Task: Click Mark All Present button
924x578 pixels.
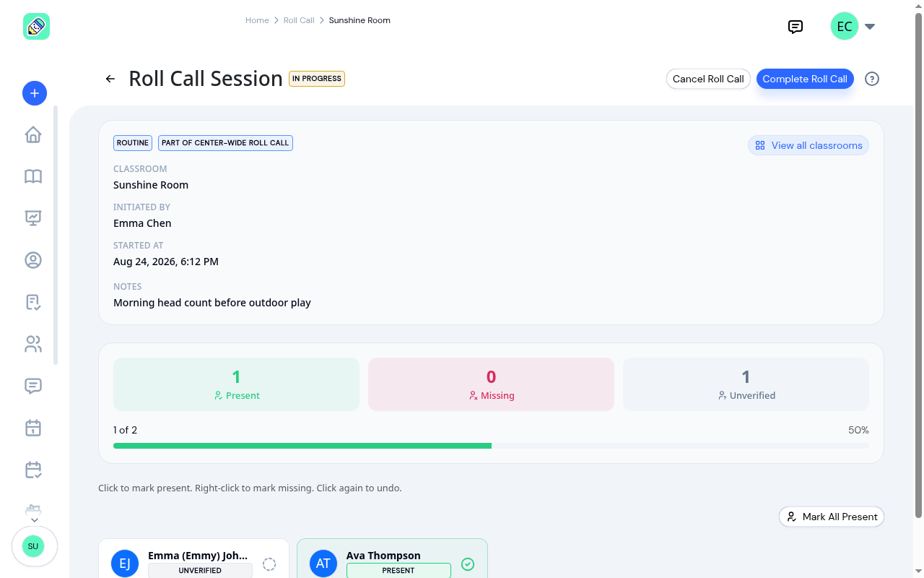Action: click(832, 517)
